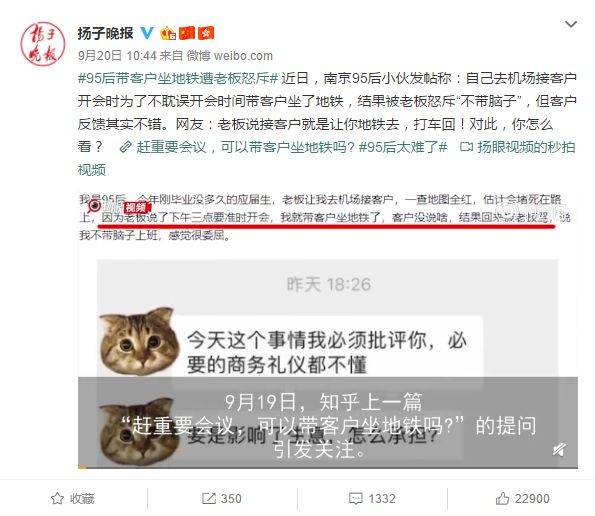Open 扬眼视频的秒拍视频 video link
Image resolution: width=595 pixels, height=516 pixels.
(x=327, y=158)
